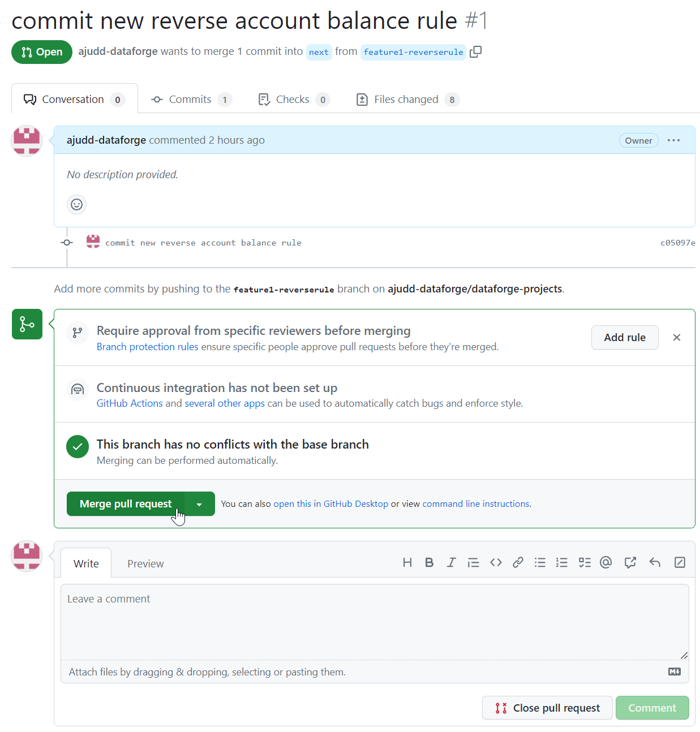Click the Merge pull request button
Viewport: 700px width, 732px height.
pos(125,504)
